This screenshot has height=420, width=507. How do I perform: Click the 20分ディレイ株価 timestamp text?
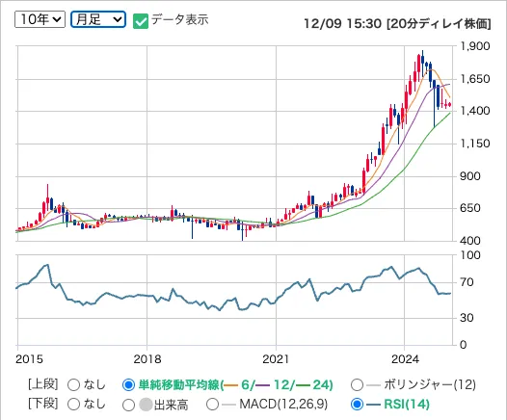[x=397, y=23]
